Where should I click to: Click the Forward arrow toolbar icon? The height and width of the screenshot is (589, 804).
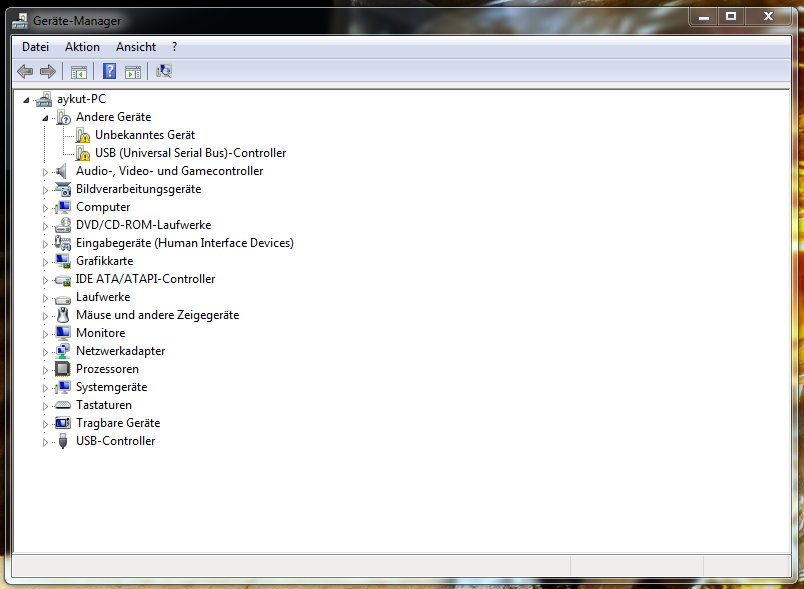tap(48, 71)
